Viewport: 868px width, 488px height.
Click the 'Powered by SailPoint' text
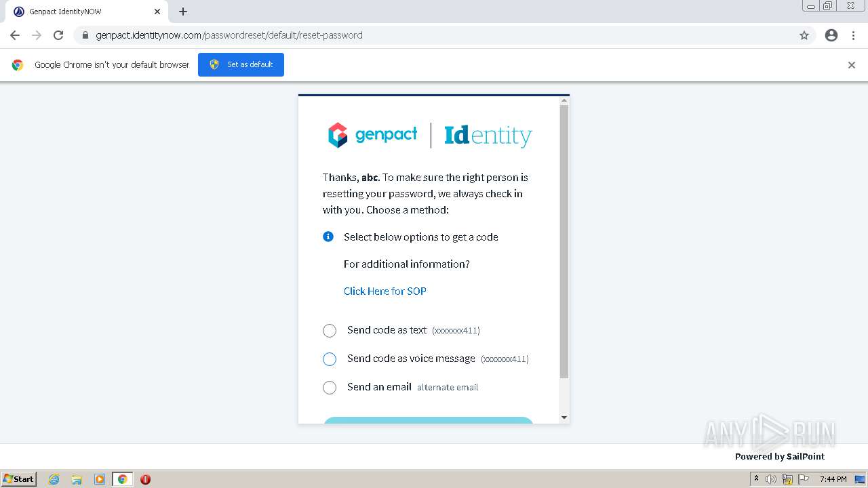(x=780, y=456)
